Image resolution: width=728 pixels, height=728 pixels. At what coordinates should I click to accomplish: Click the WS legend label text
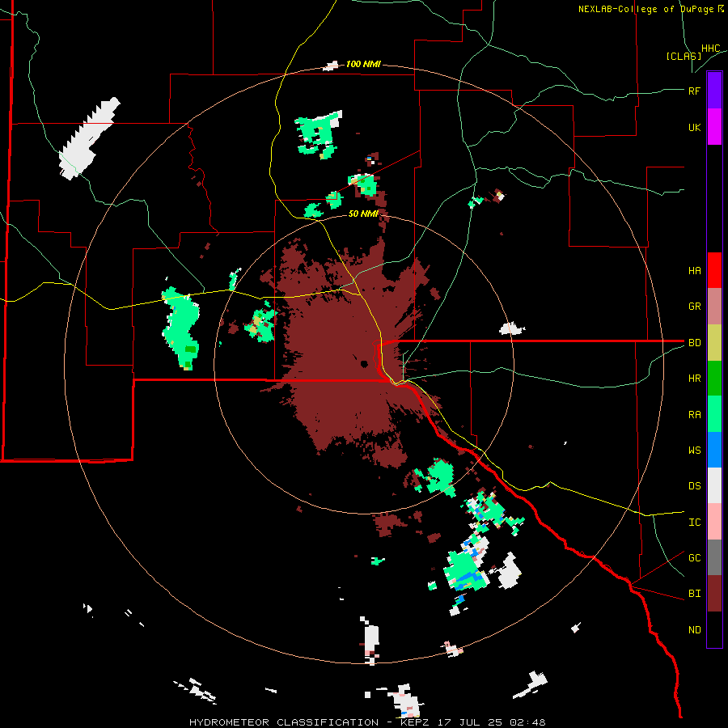[x=695, y=451]
